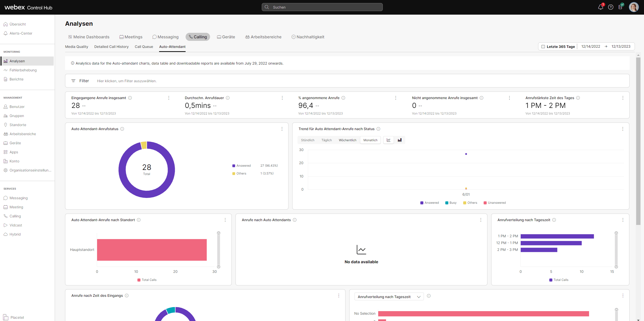This screenshot has height=321, width=644.
Task: Expand the Anrufverteilung nach Tageszeit dropdown
Action: pos(389,297)
